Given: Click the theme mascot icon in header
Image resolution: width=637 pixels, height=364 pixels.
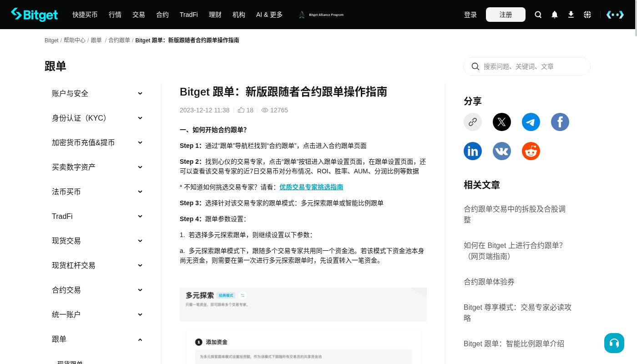Looking at the screenshot, I should pos(615,15).
